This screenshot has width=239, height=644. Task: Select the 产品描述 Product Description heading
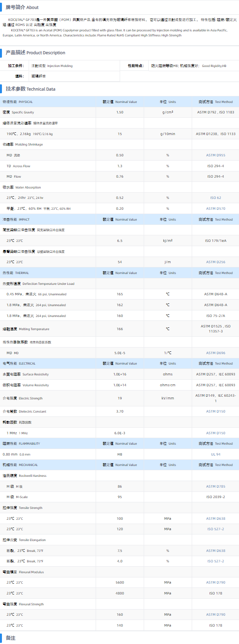click(x=35, y=53)
